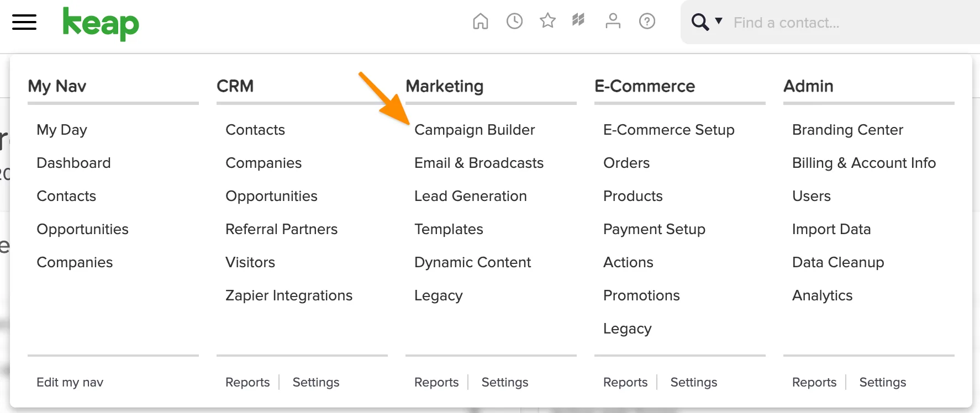The image size is (980, 413).
Task: Open Marketing Reports link
Action: 436,383
